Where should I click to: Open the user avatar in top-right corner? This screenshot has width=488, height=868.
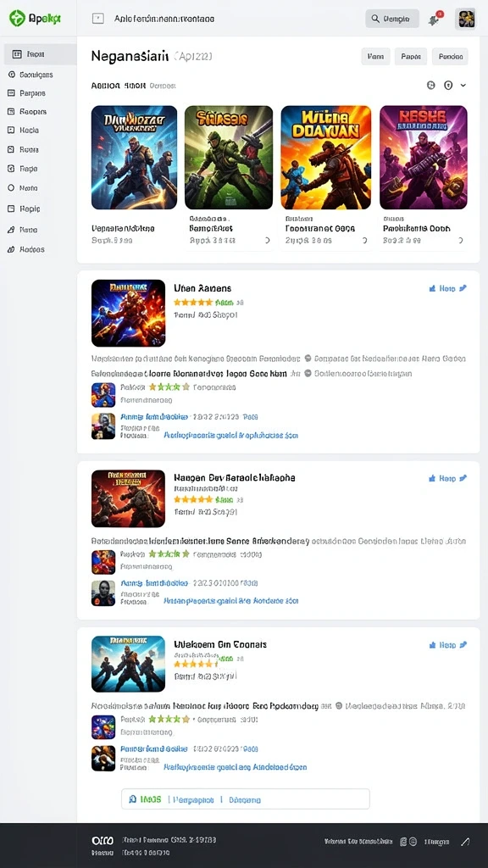point(465,19)
